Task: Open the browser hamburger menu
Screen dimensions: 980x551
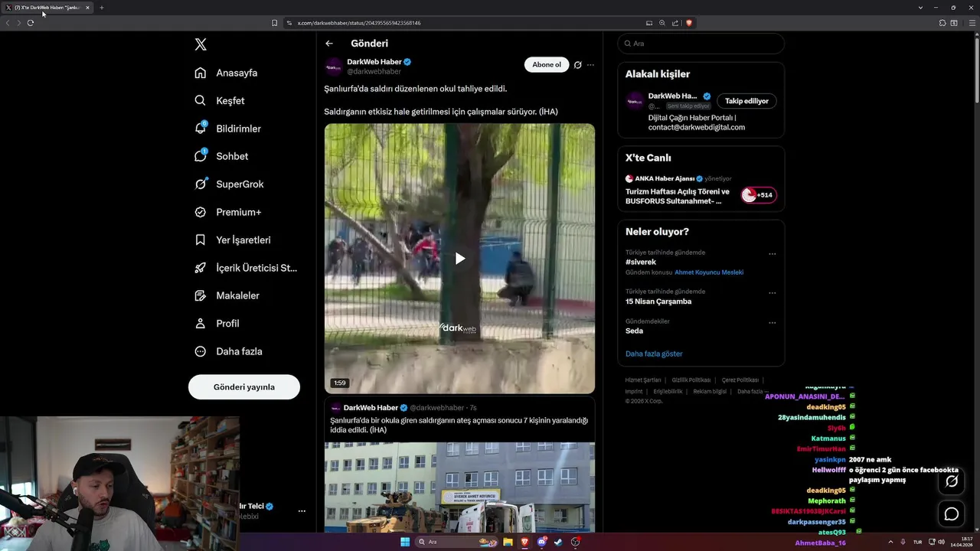Action: 971,23
